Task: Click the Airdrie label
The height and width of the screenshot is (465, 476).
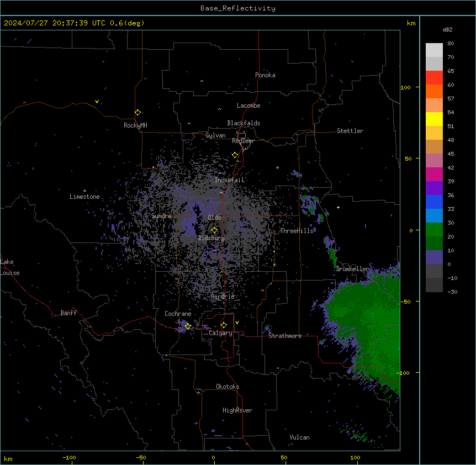Action: click(x=223, y=297)
